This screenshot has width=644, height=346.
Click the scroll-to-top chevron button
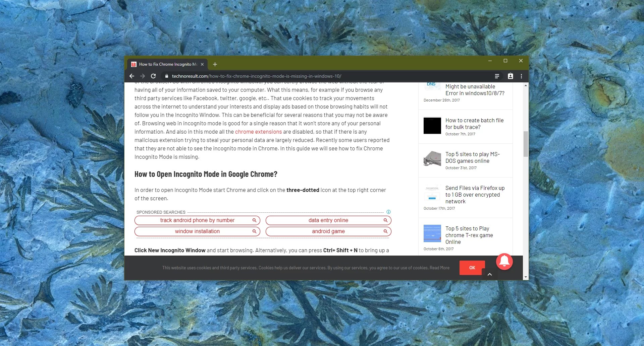pyautogui.click(x=490, y=274)
